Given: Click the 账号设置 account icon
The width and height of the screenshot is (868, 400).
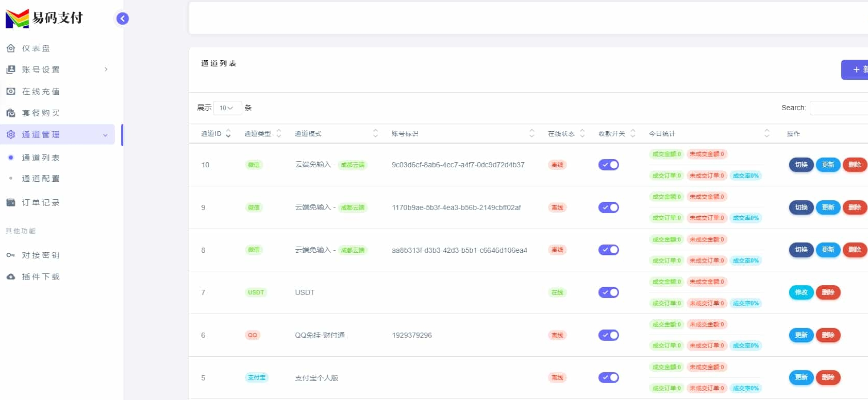Looking at the screenshot, I should pos(11,69).
